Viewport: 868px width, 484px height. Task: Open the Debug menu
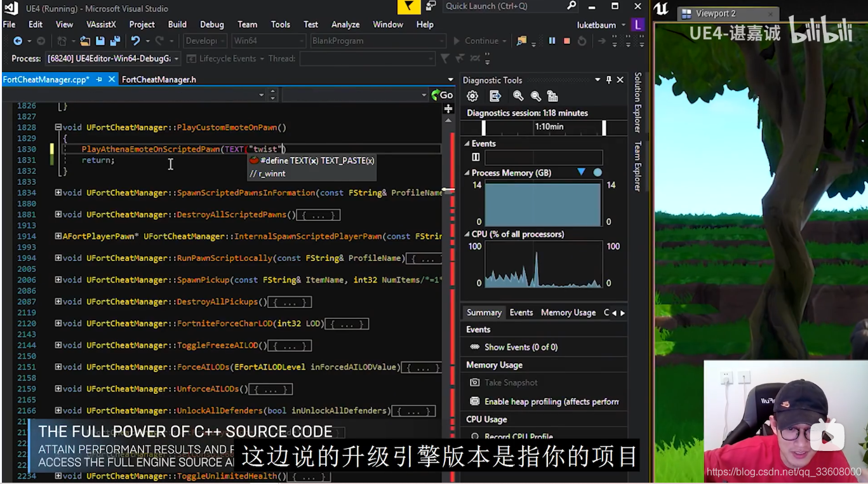click(212, 25)
